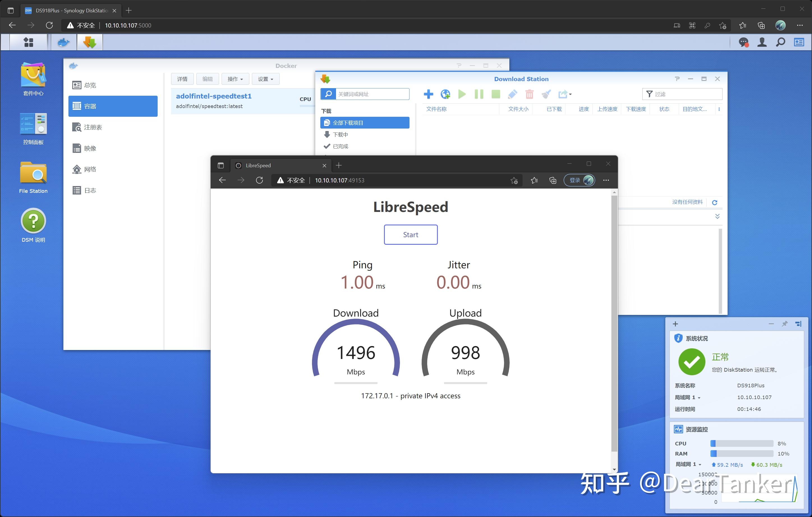812x517 pixels.
Task: Click 登录 profile button in LibreSpeed window
Action: [x=580, y=180]
